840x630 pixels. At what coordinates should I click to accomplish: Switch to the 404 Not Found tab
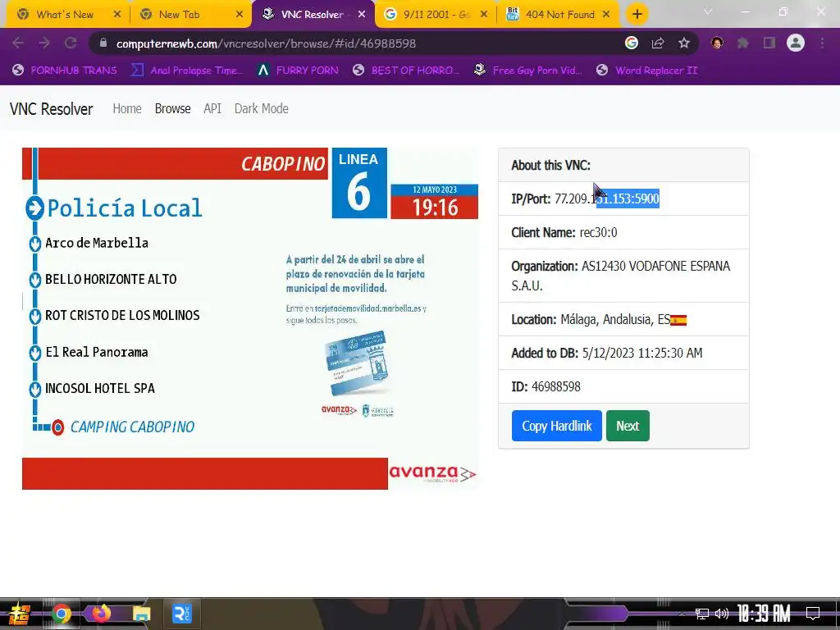pos(558,15)
